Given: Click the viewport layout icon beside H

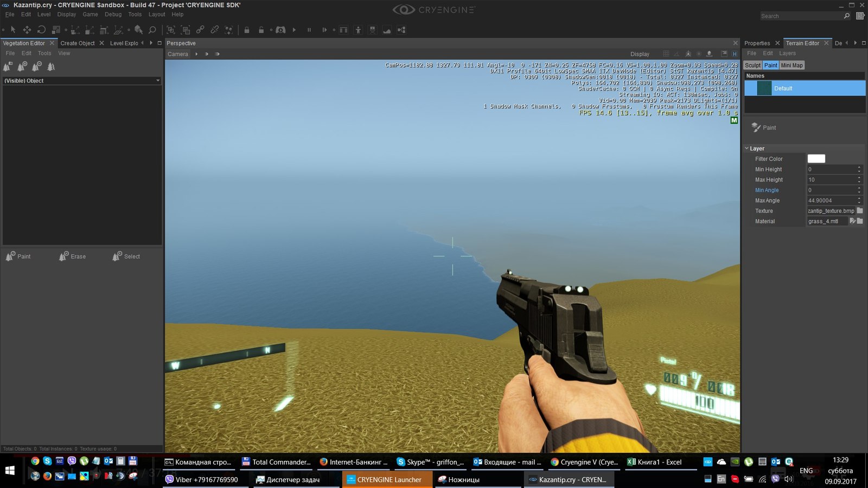Looking at the screenshot, I should [x=724, y=54].
